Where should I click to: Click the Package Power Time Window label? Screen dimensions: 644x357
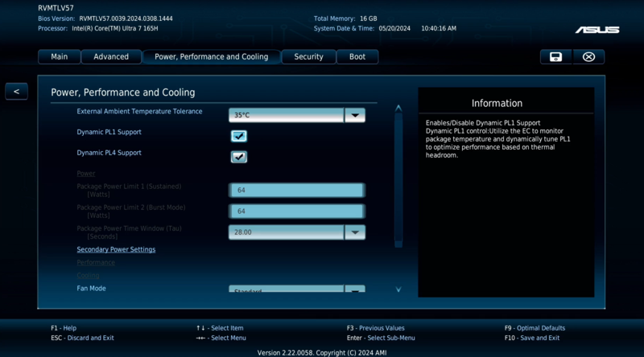(x=129, y=232)
